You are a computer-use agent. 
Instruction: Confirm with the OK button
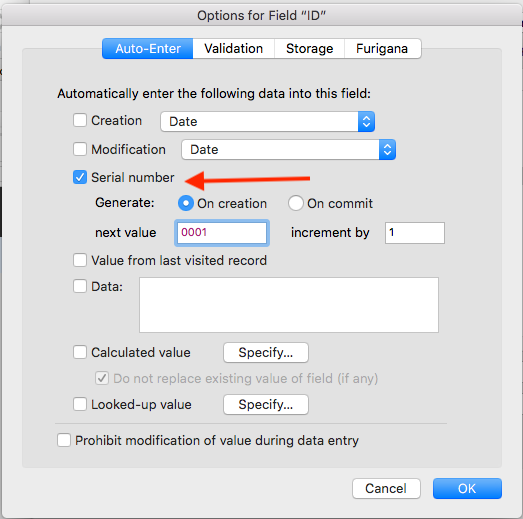pos(467,489)
